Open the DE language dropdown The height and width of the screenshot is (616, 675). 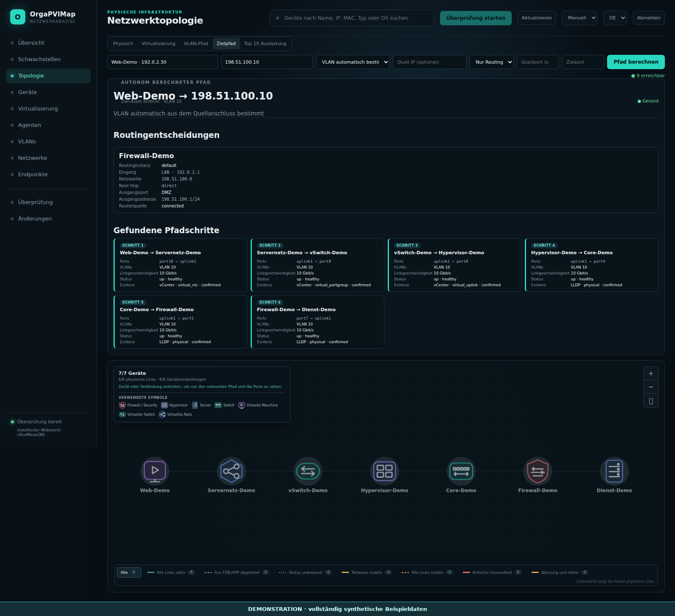pos(615,18)
